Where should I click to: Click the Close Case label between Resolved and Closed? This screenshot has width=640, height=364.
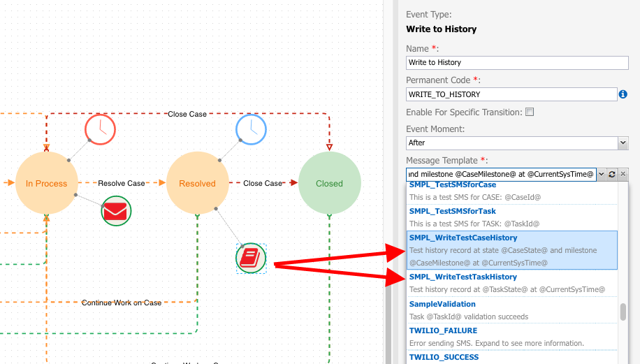coord(263,183)
